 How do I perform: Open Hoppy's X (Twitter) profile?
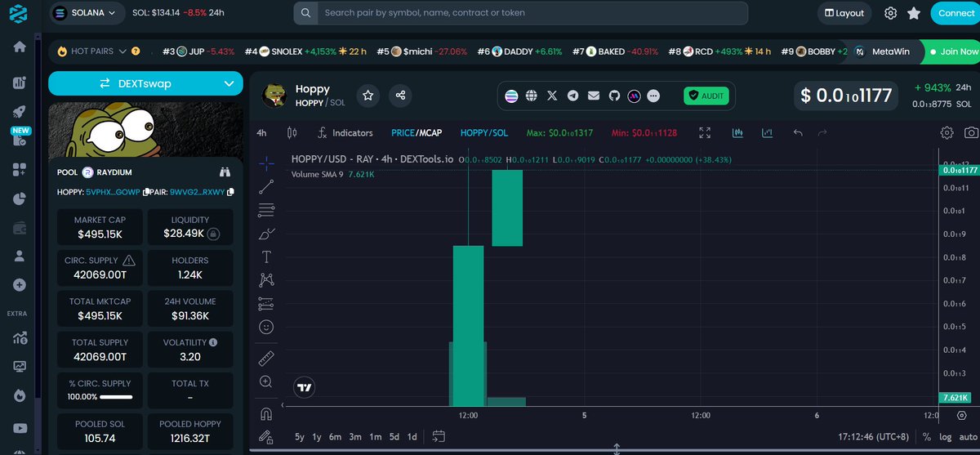[x=552, y=96]
